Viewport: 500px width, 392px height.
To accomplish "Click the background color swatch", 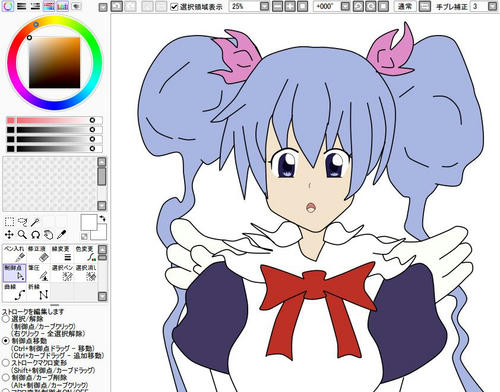I will 100,233.
